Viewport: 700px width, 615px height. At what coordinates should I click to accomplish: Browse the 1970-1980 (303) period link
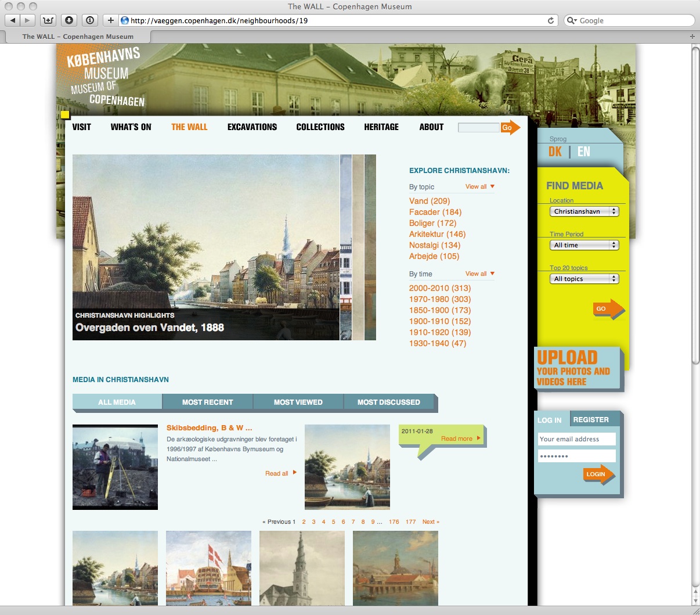440,299
